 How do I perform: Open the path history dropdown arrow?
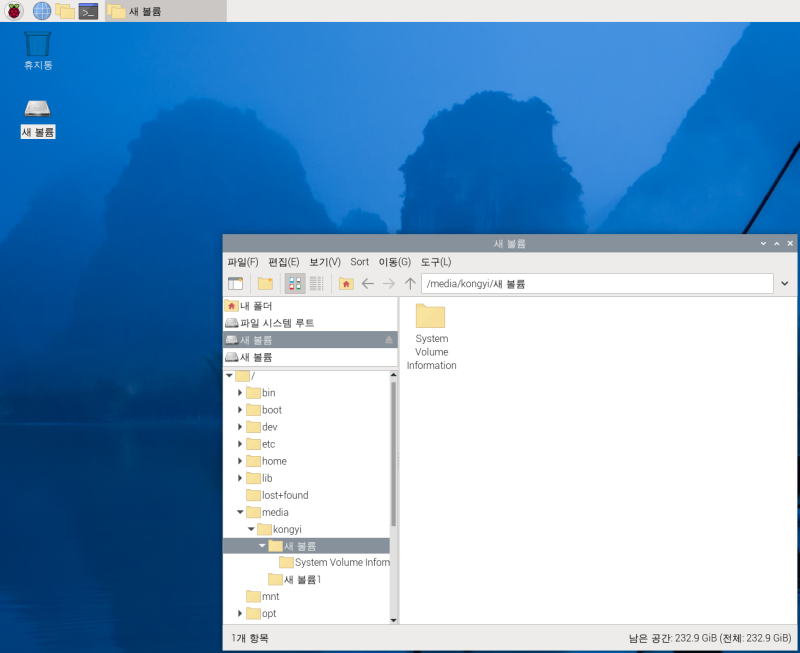785,284
